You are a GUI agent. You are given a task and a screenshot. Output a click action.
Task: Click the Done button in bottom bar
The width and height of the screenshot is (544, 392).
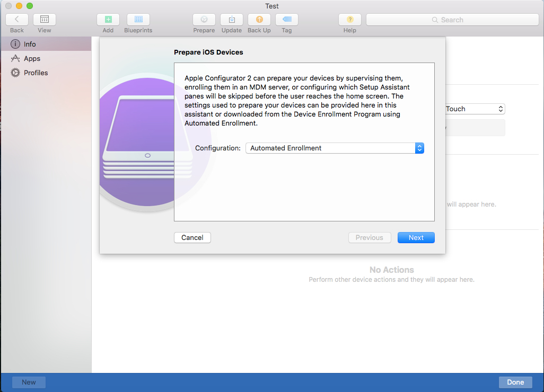[x=515, y=382]
